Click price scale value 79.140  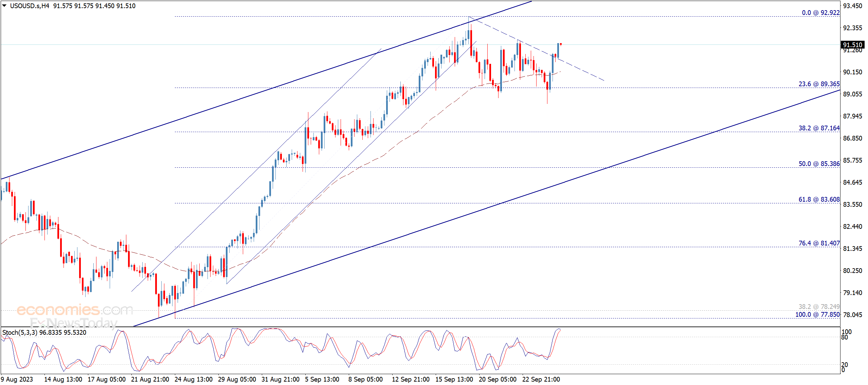(x=852, y=293)
